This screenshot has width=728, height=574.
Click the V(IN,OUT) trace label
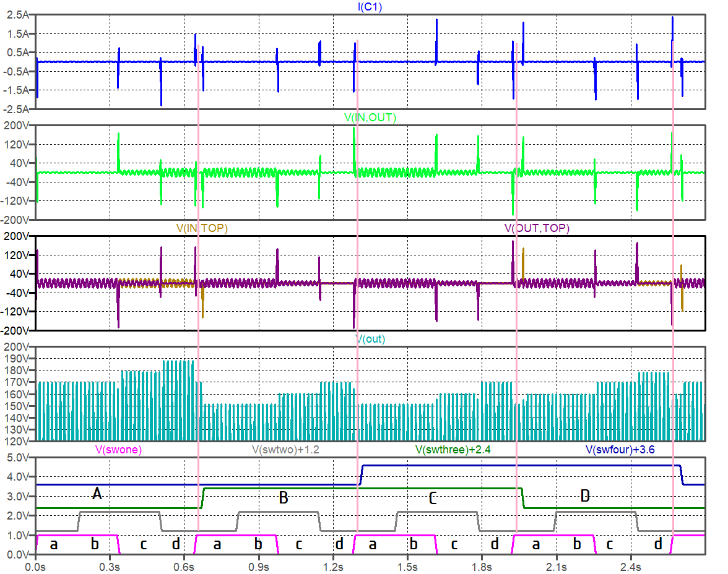(x=370, y=118)
